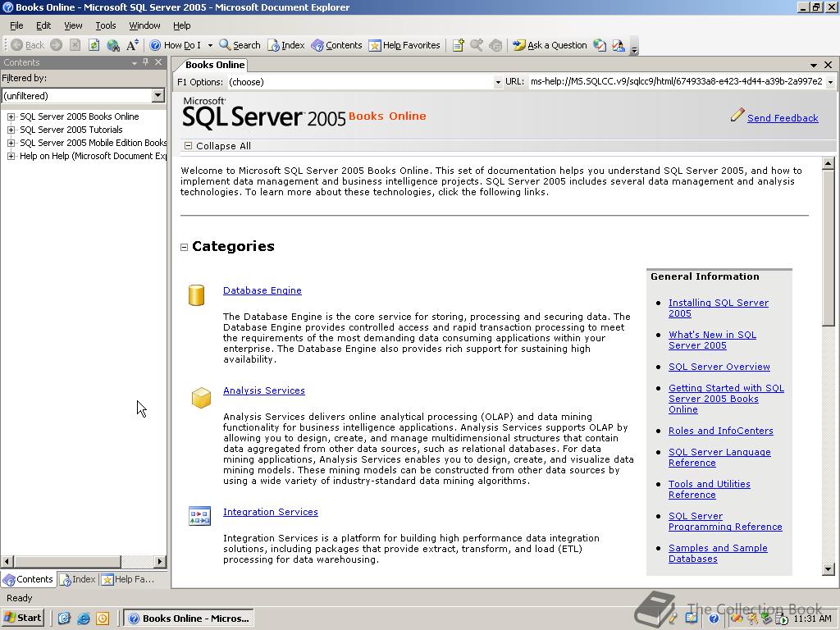Click the content pane vertical scrollbar thumb
The image size is (840, 630).
click(829, 248)
